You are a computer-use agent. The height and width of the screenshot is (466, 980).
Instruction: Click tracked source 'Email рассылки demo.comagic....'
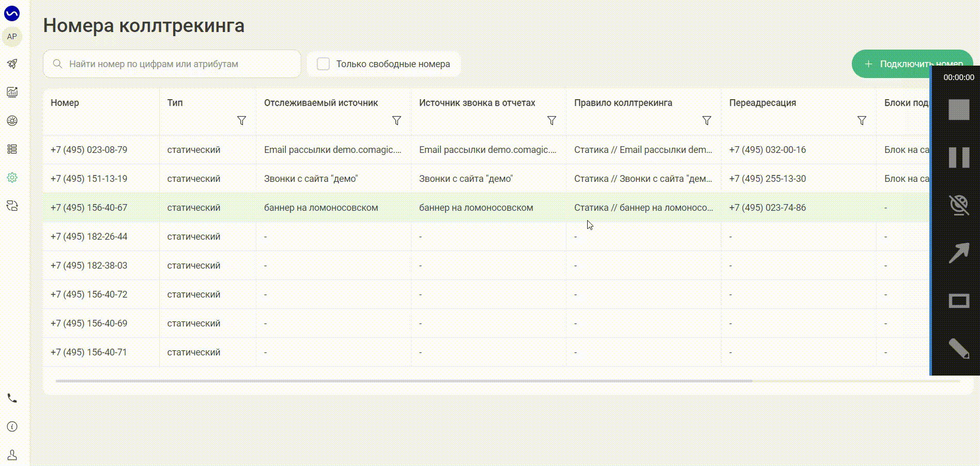click(333, 150)
